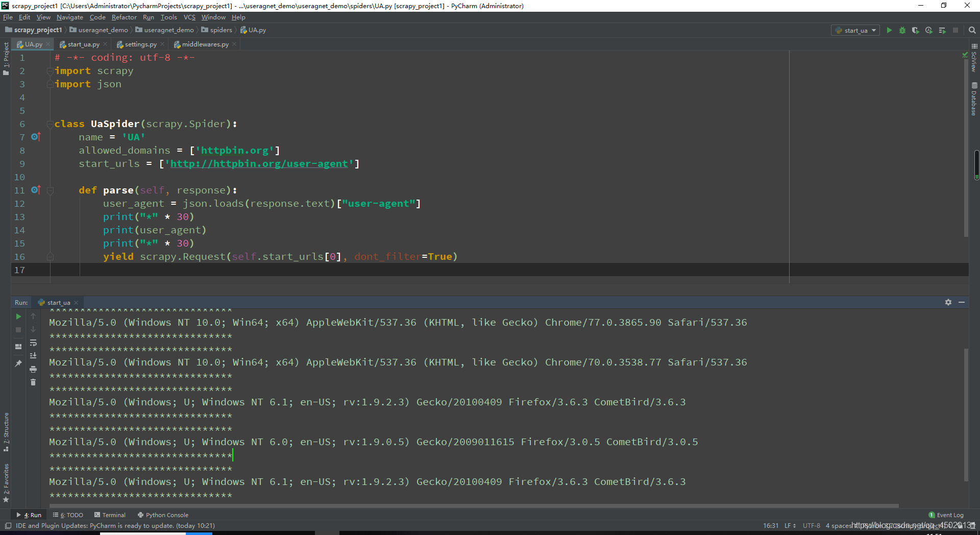Open the Refactor menu
The width and height of the screenshot is (980, 535).
tap(124, 17)
